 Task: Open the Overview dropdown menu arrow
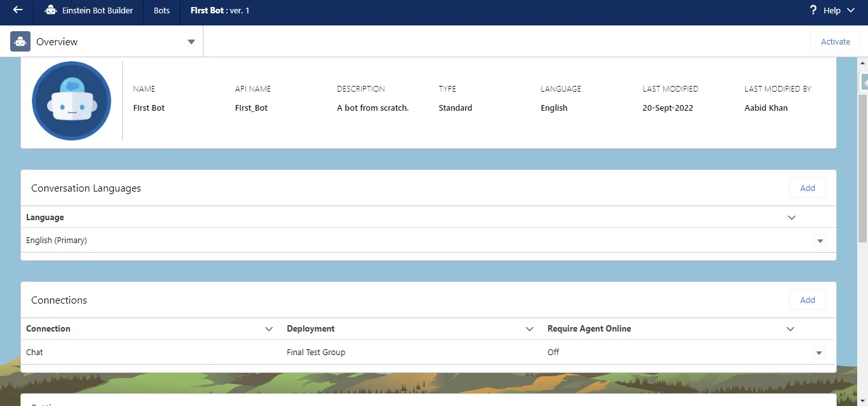191,42
